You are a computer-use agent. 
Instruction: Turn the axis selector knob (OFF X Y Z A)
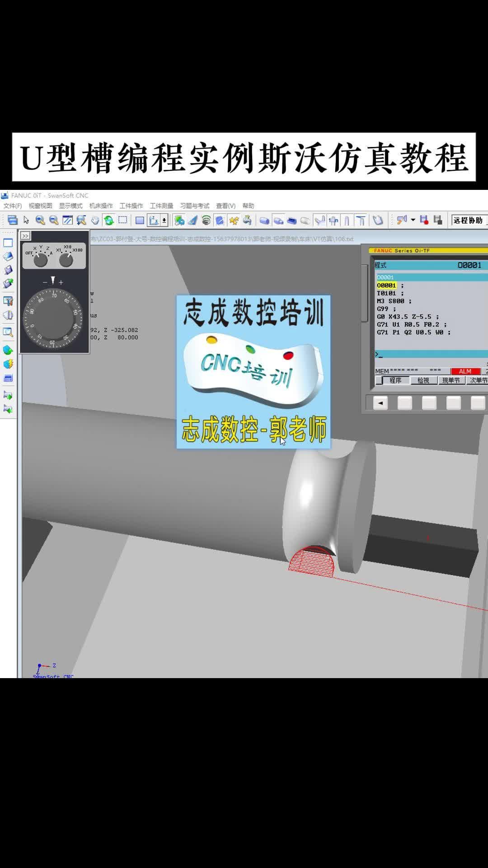coord(41,260)
